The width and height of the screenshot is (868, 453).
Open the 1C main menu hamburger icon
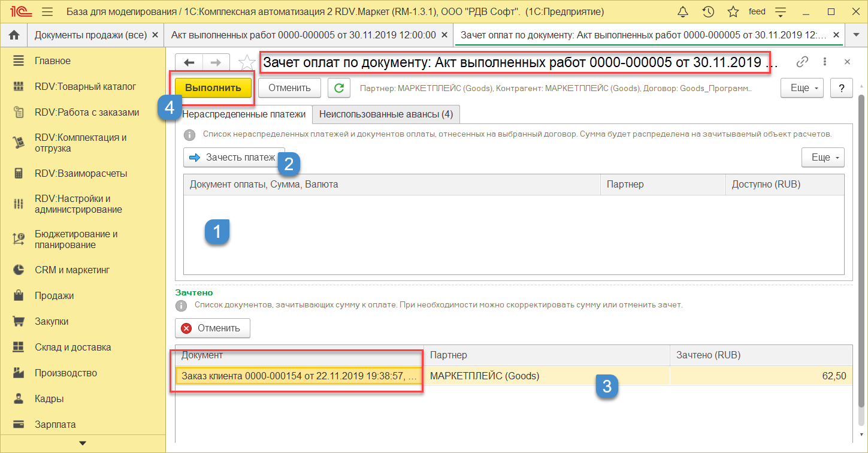(48, 12)
